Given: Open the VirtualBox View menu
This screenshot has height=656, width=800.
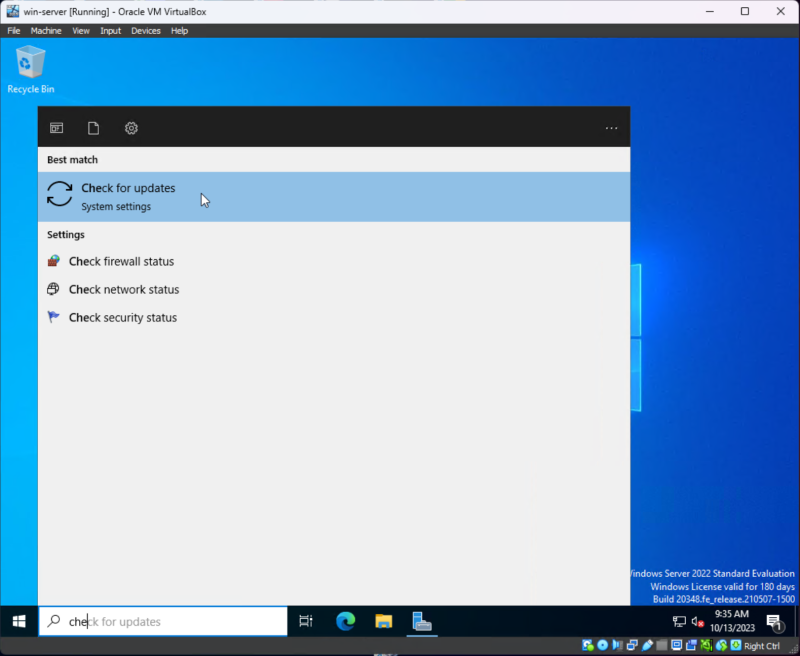Looking at the screenshot, I should pos(81,31).
